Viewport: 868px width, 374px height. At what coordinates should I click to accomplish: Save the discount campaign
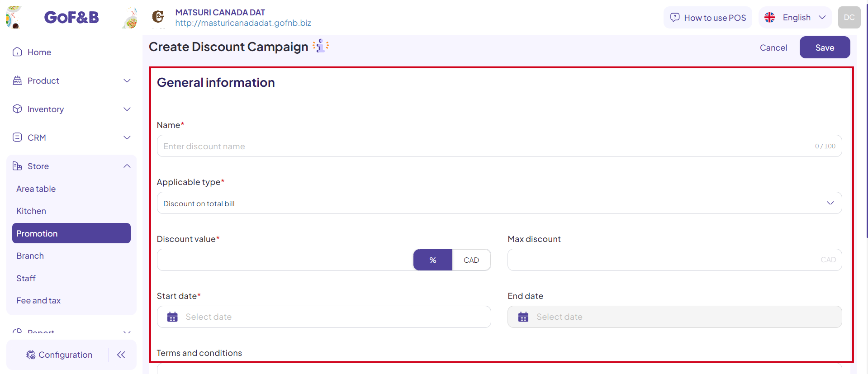pyautogui.click(x=825, y=47)
